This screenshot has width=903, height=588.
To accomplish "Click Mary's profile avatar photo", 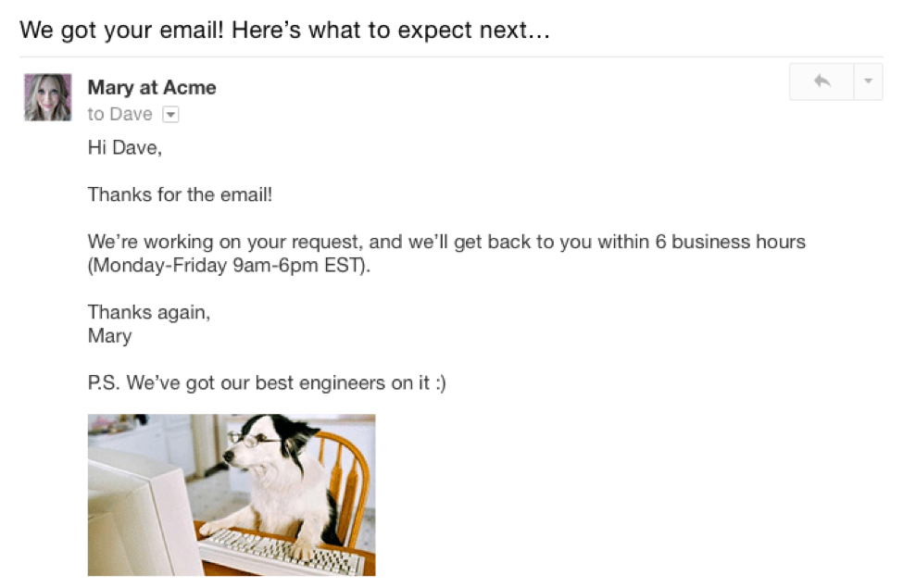I will 47,97.
